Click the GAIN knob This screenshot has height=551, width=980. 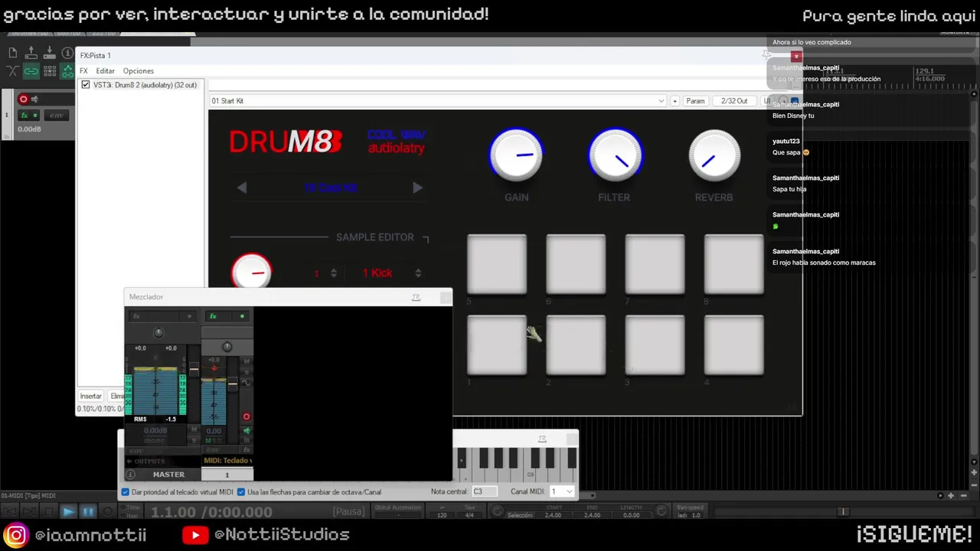pyautogui.click(x=516, y=155)
